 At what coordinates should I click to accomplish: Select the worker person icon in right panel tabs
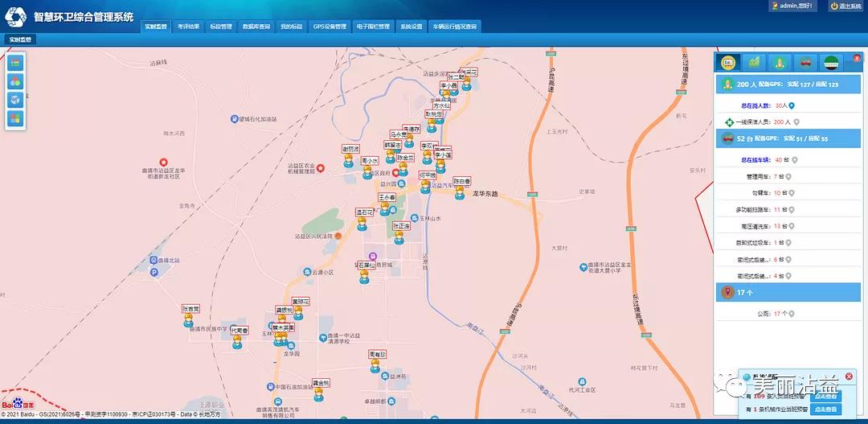[x=779, y=62]
